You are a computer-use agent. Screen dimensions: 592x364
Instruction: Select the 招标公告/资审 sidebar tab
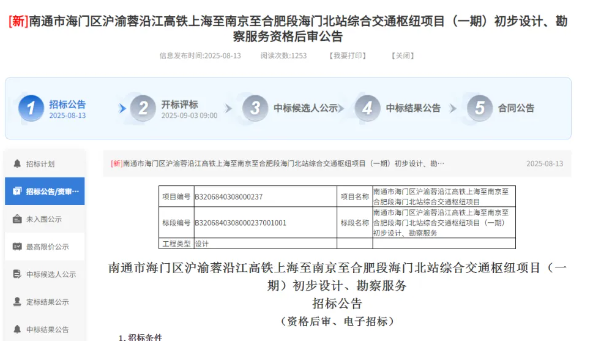pos(45,191)
